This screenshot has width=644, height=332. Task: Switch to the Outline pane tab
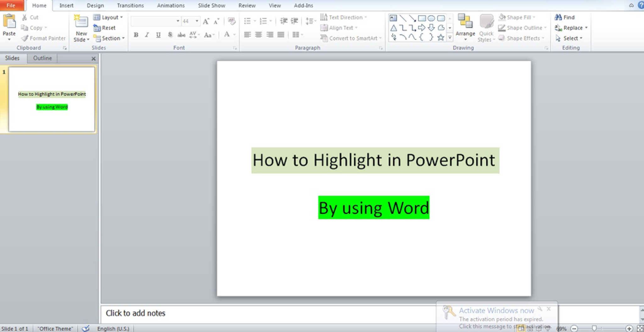coord(42,58)
